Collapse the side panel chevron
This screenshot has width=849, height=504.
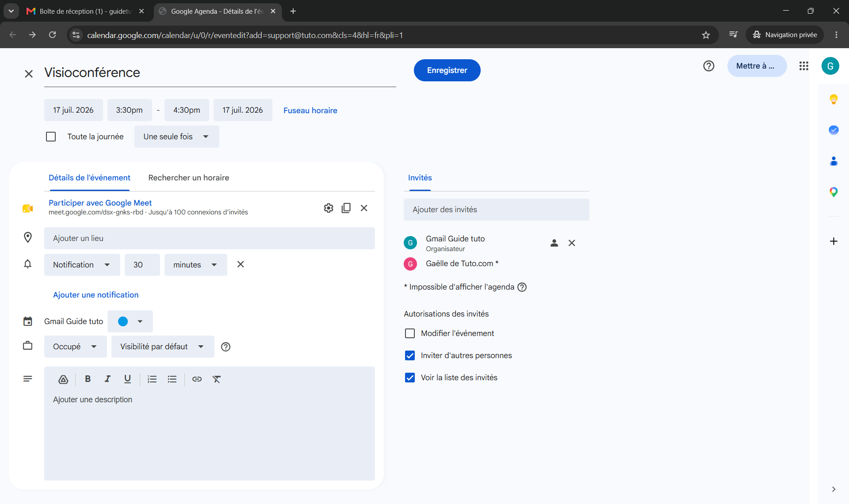point(834,489)
